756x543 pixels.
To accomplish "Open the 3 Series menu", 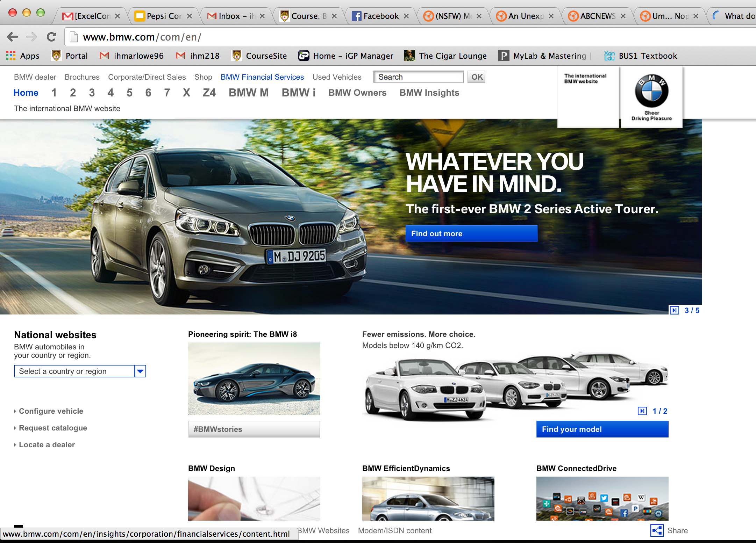I will click(x=92, y=93).
